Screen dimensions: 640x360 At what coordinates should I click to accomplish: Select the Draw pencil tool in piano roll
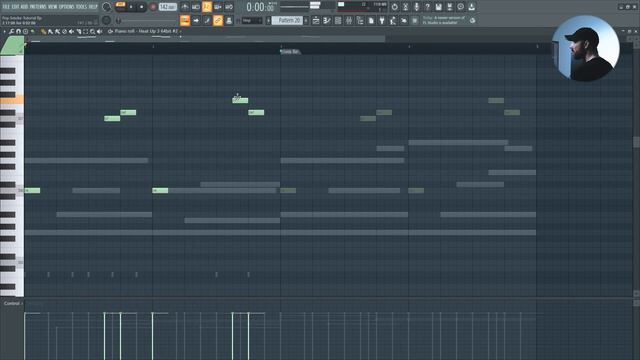click(x=43, y=31)
